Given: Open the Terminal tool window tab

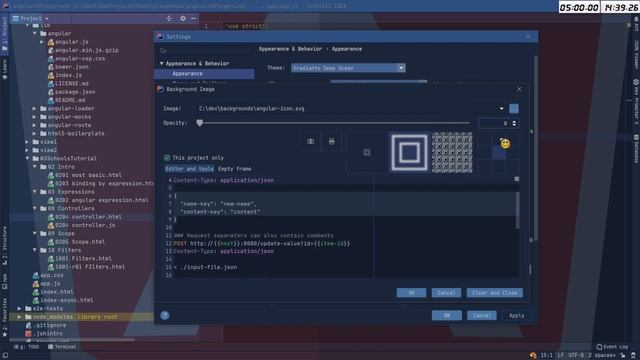Looking at the screenshot, I should [62, 347].
